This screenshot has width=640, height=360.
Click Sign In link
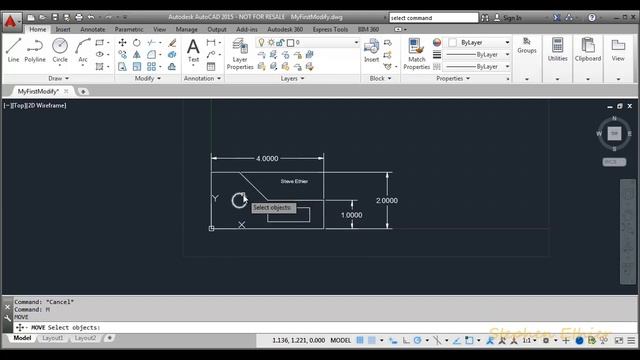click(512, 18)
